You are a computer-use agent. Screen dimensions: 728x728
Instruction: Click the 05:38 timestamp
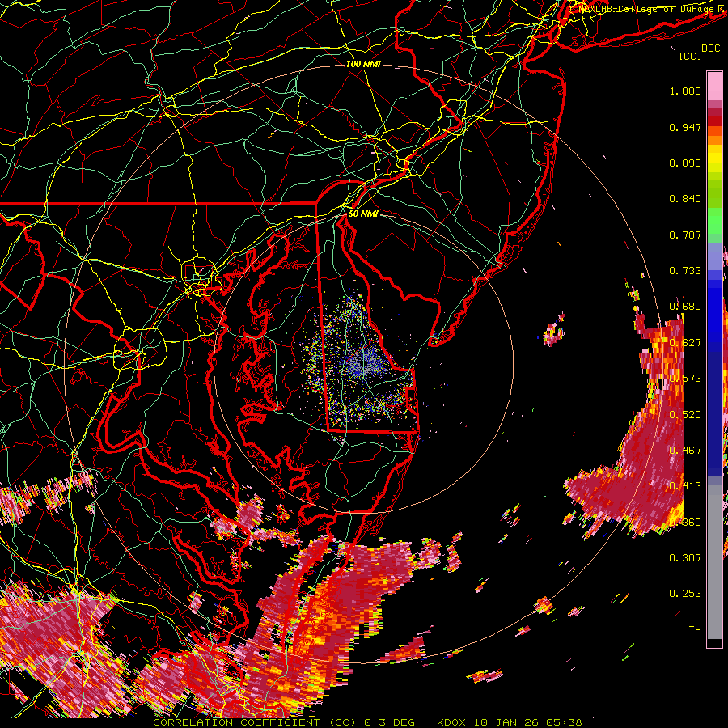[x=564, y=722]
